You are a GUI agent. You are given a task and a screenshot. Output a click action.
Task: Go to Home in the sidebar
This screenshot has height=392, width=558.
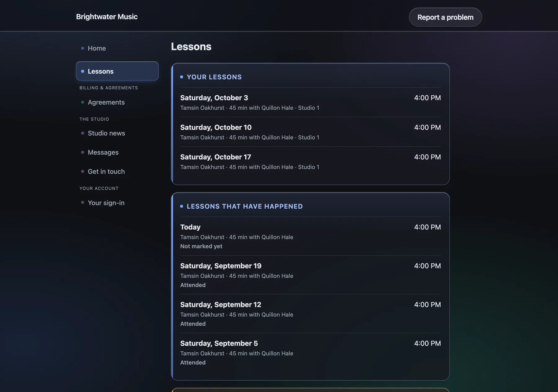117,48
